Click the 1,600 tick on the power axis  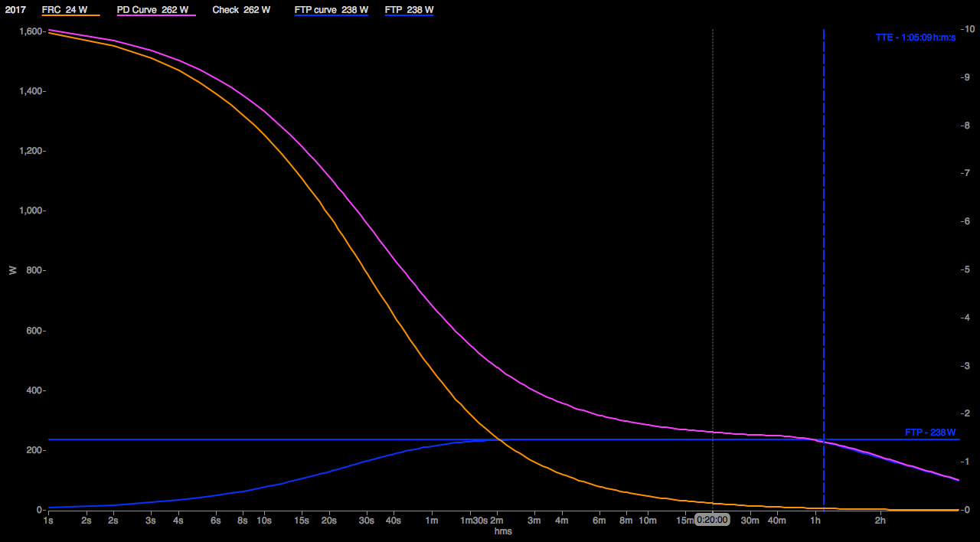32,31
